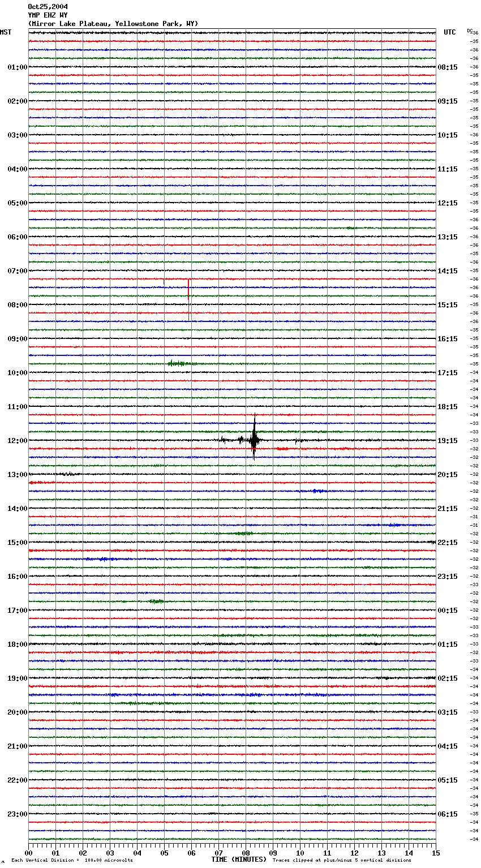The height and width of the screenshot is (868, 481).
Task: Click the 04:15 UTC time label
Action: point(448,746)
